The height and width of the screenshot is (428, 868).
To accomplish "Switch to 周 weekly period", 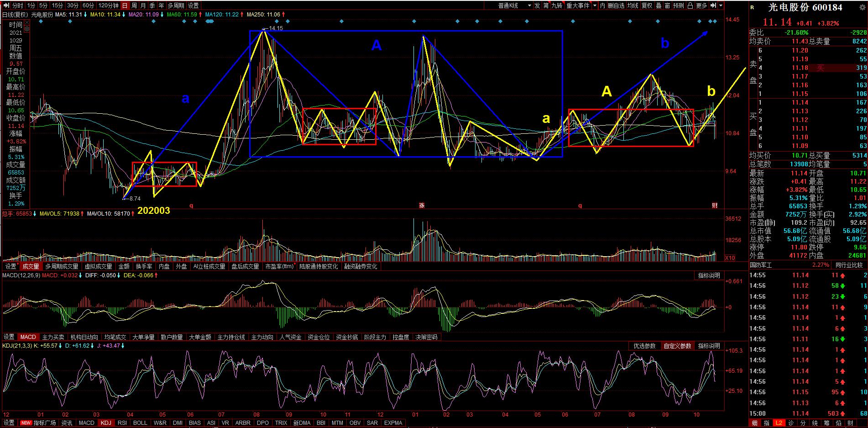I will click(134, 5).
